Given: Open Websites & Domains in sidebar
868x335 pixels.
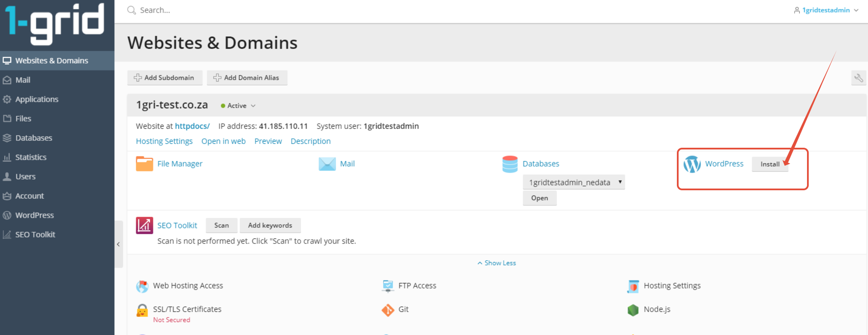Looking at the screenshot, I should click(x=57, y=61).
